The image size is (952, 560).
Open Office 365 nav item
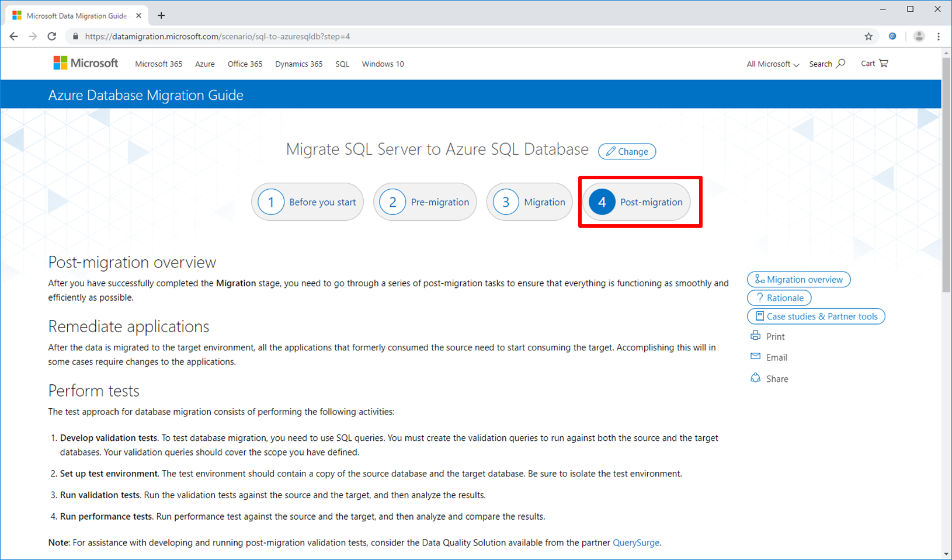pyautogui.click(x=245, y=64)
